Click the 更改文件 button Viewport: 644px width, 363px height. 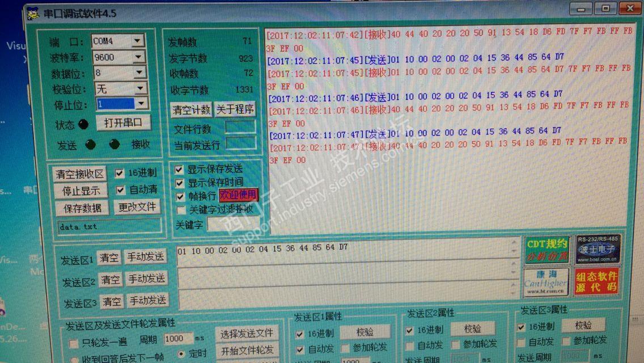coord(137,207)
